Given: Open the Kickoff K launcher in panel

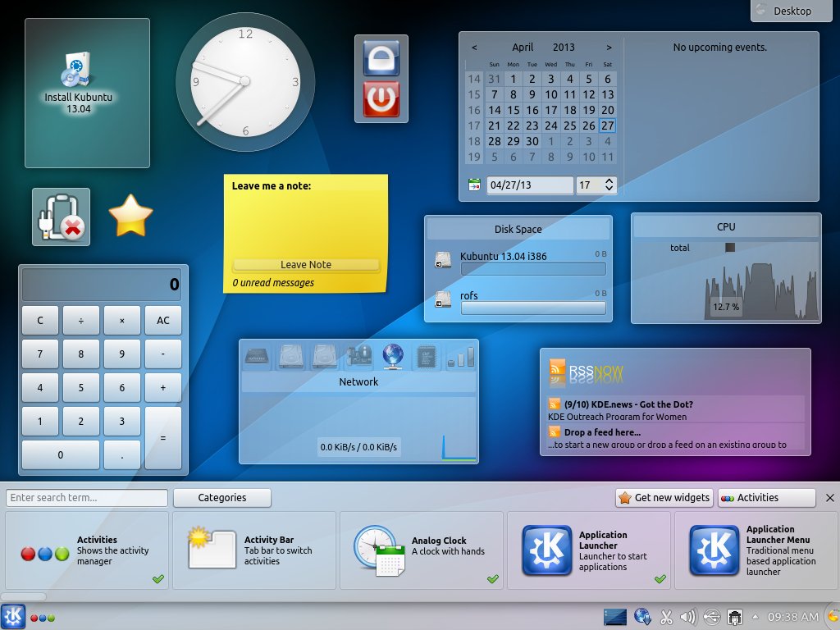Looking at the screenshot, I should 13,616.
